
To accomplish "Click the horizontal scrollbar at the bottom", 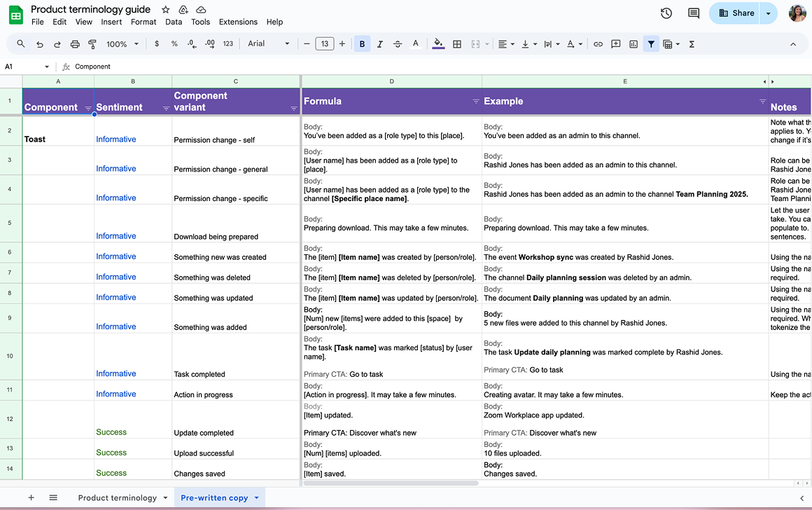I will click(392, 482).
